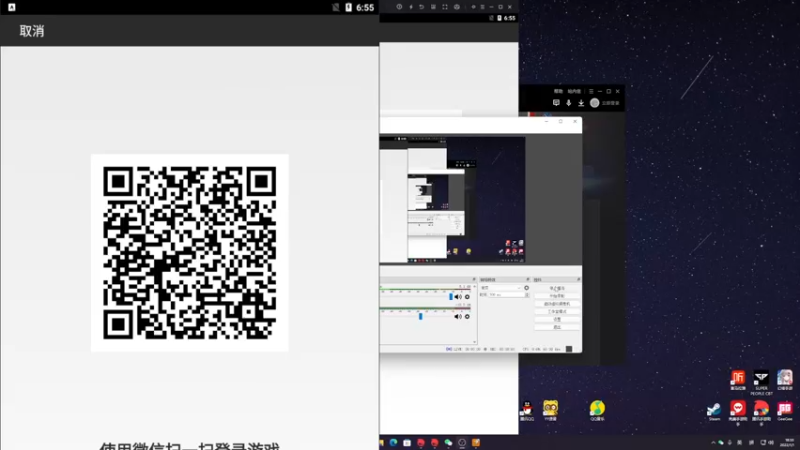This screenshot has height=450, width=800.
Task: Select the 腾讯QQ penguin desktop icon
Action: click(x=527, y=410)
